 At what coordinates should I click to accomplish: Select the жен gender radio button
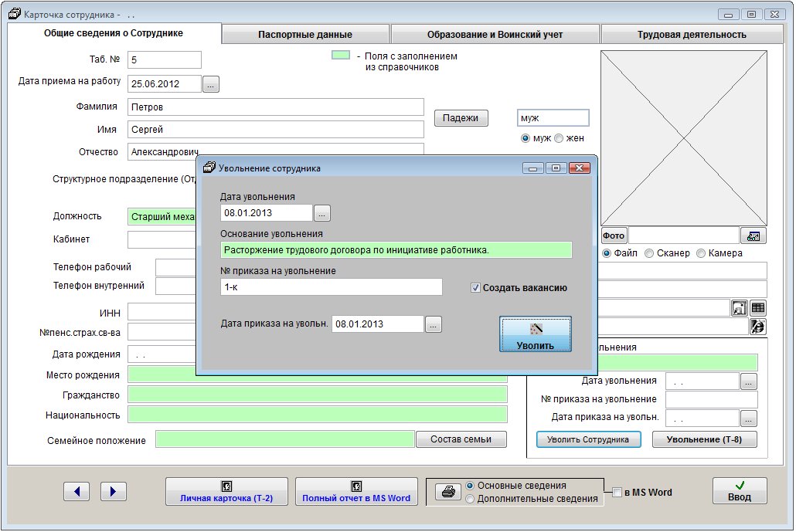click(559, 138)
